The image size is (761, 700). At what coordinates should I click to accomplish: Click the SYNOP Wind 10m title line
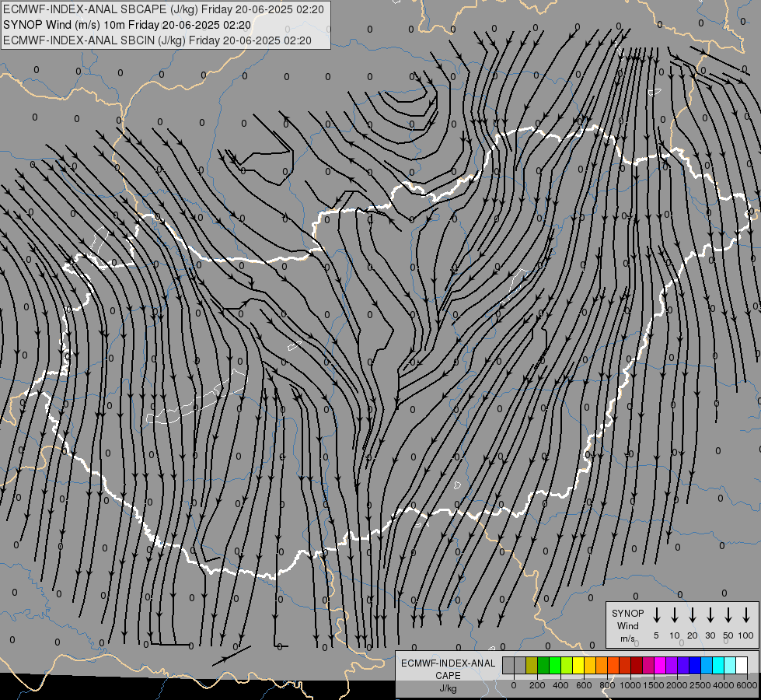(x=127, y=25)
